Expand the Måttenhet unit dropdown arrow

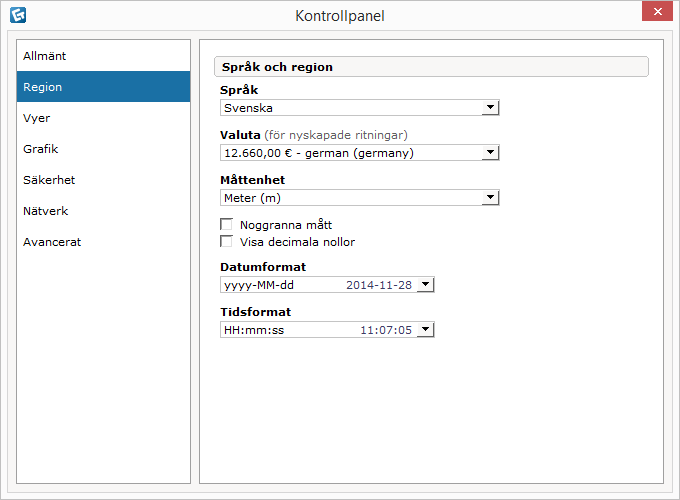point(490,198)
